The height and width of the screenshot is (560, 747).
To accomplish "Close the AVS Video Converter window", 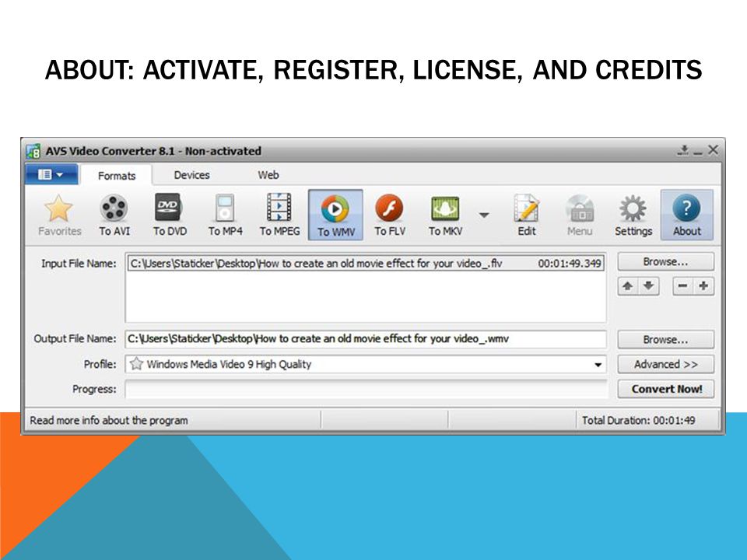I will click(713, 150).
